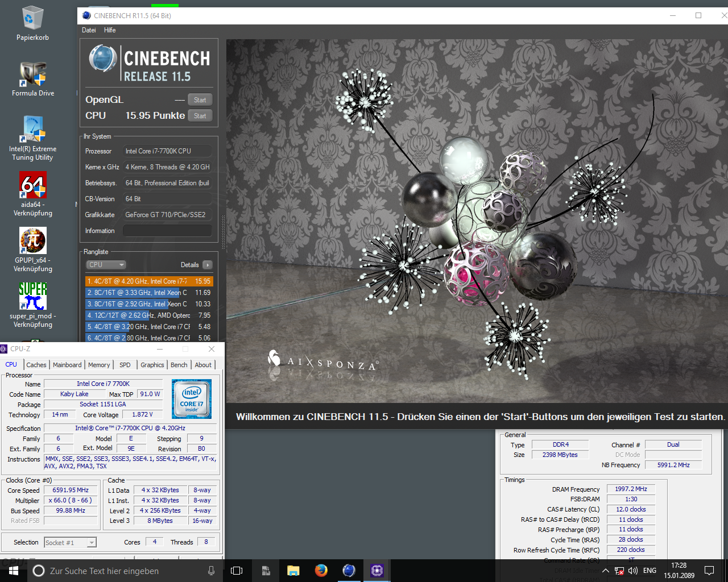Select ranking entry 5 scoring 5.48
The image size is (728, 582).
[149, 327]
